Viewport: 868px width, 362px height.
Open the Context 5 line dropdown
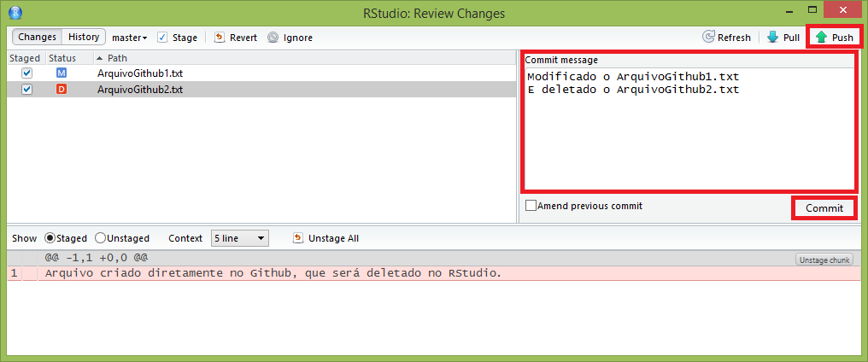[x=239, y=238]
